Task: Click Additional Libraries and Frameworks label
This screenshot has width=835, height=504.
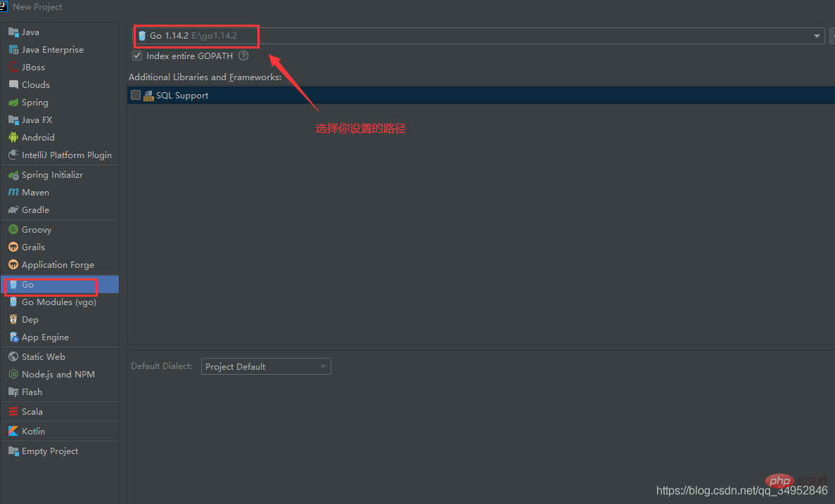Action: click(x=205, y=77)
